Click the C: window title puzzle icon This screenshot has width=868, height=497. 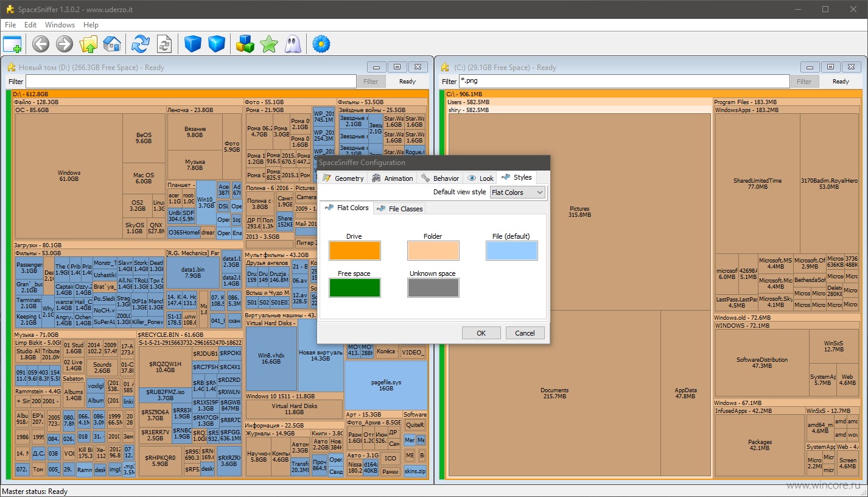tap(446, 67)
